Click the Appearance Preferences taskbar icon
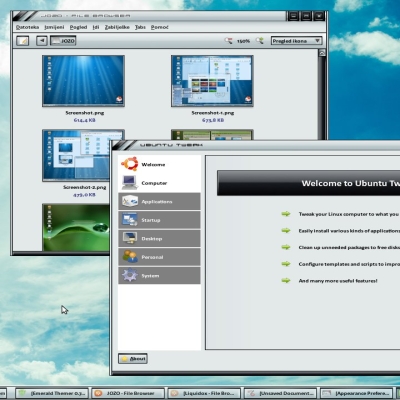The width and height of the screenshot is (400, 400). (327, 393)
